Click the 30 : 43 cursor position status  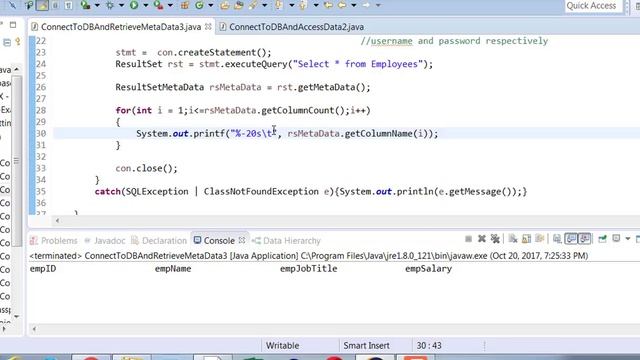pyautogui.click(x=429, y=346)
